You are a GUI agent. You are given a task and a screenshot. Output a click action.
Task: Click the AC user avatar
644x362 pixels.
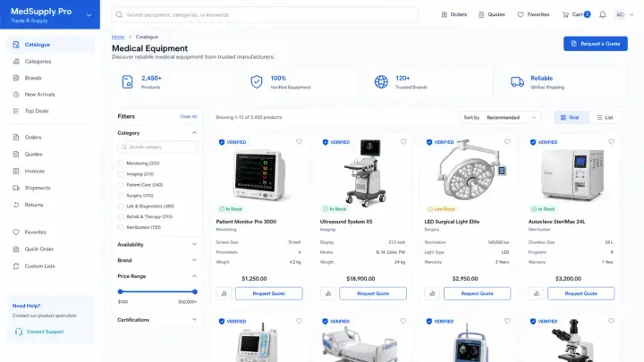point(620,15)
